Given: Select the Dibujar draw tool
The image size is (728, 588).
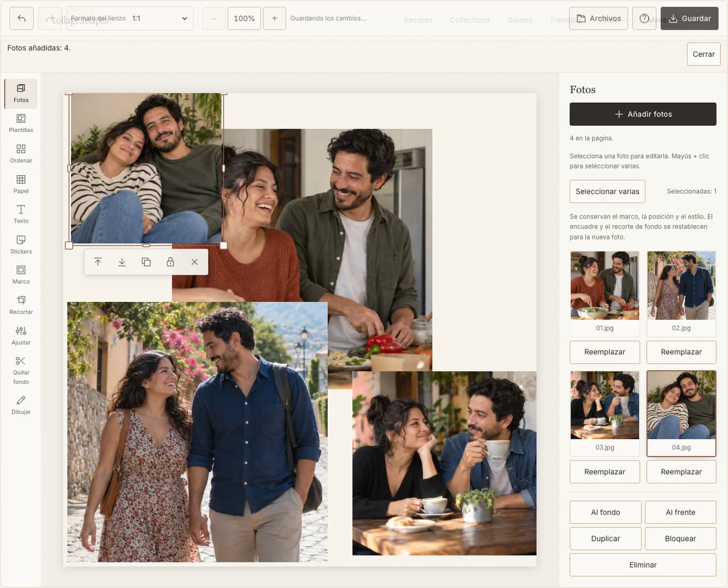Looking at the screenshot, I should point(21,405).
